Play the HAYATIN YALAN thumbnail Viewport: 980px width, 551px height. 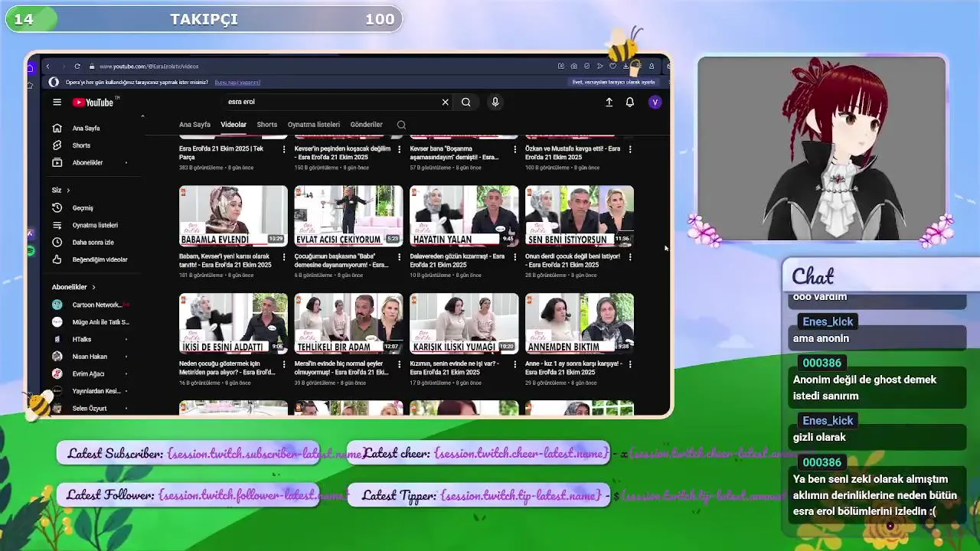click(464, 216)
